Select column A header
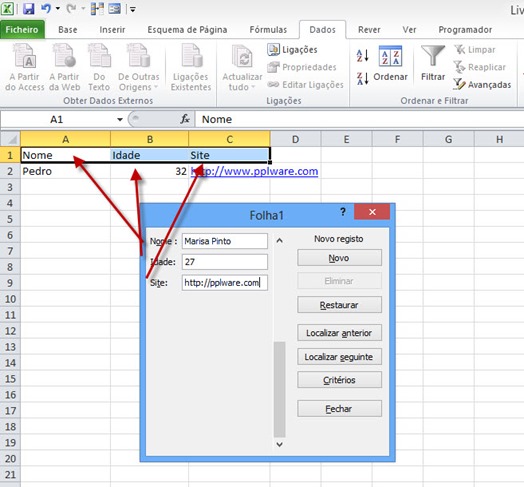Screen dimensions: 524x487 (66, 139)
